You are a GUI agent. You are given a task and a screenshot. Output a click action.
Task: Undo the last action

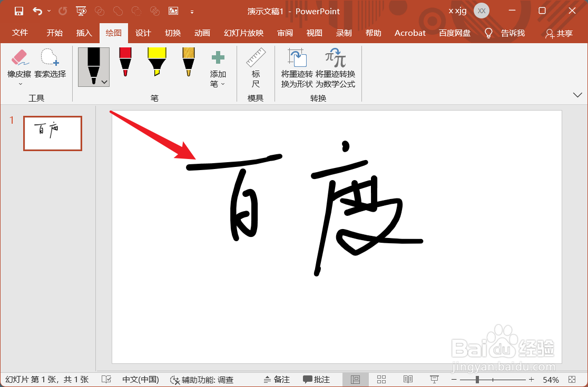tap(37, 11)
